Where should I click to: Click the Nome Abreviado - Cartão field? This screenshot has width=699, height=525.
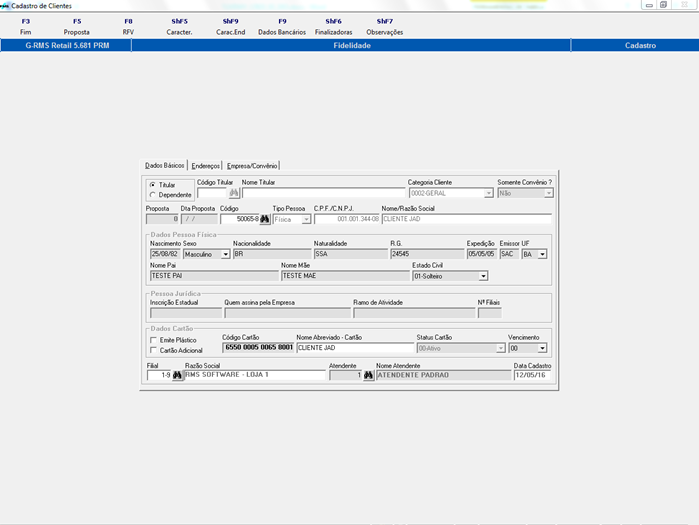[x=355, y=348]
